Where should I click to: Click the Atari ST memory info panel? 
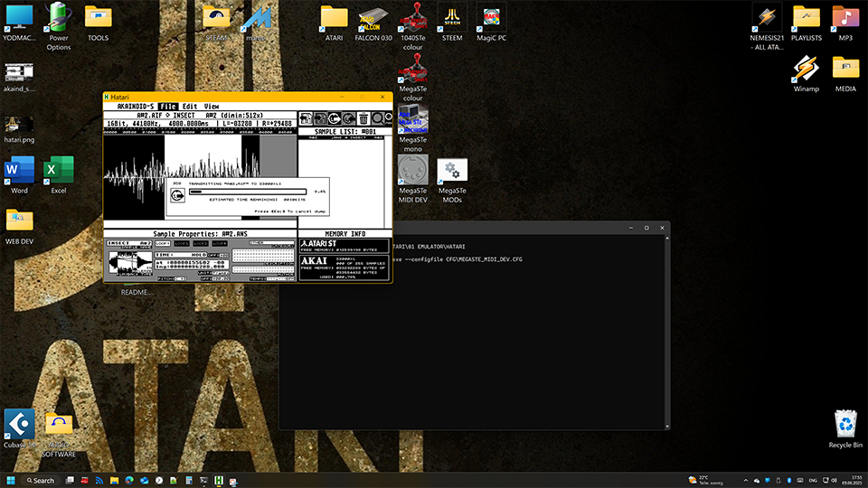(x=344, y=246)
